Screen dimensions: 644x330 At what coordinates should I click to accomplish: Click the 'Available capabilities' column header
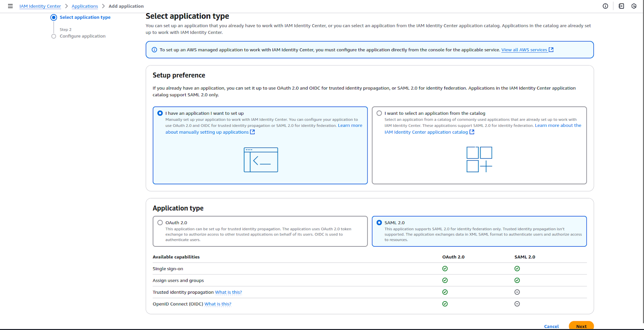pyautogui.click(x=176, y=257)
